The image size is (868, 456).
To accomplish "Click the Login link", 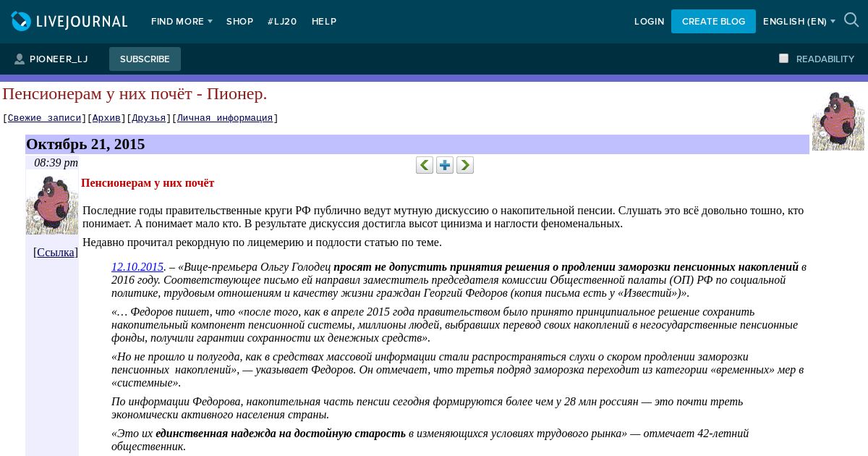I will [649, 22].
